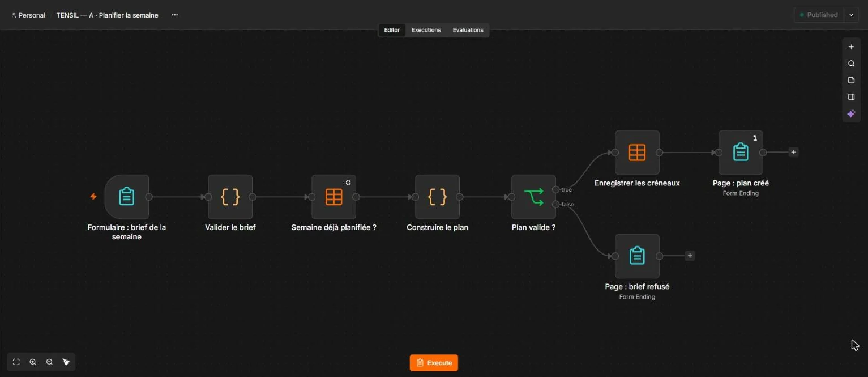The image size is (868, 377).
Task: Add a node using the plus icon in the right toolbar
Action: click(x=851, y=47)
